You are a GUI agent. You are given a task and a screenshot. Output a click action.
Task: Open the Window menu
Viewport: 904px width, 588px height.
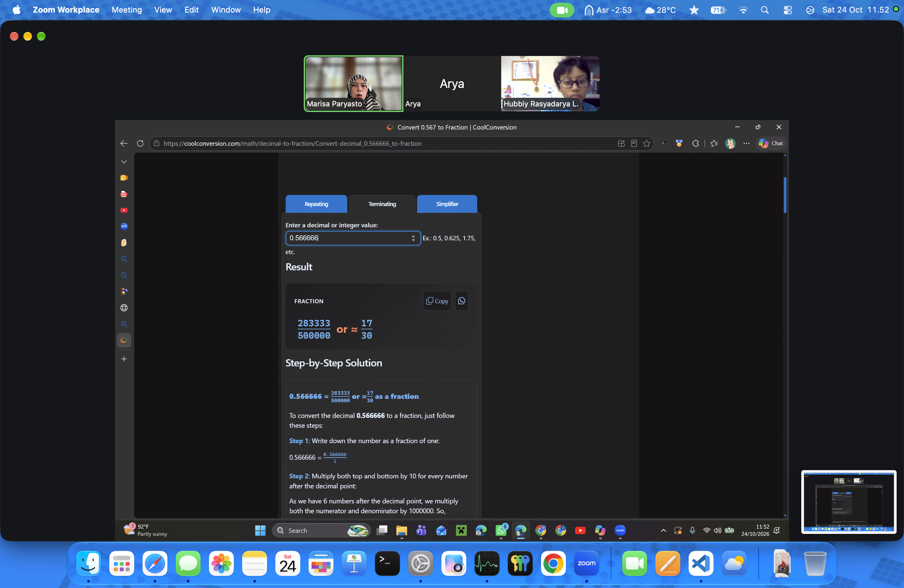click(226, 10)
